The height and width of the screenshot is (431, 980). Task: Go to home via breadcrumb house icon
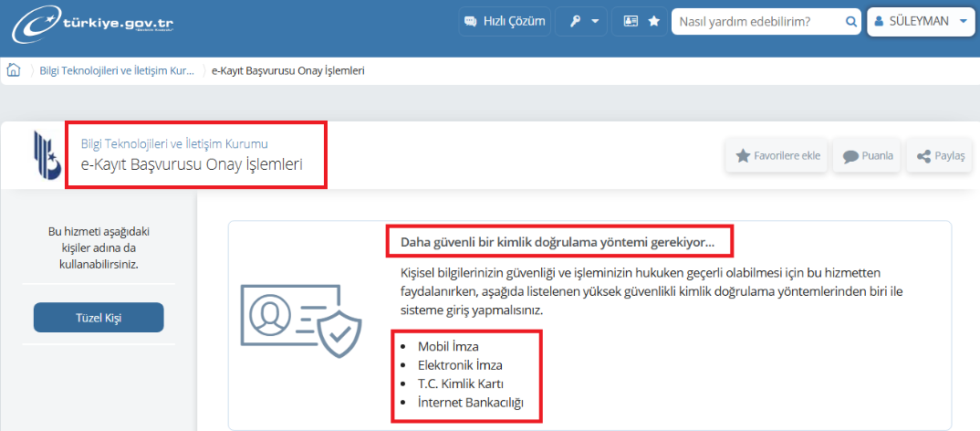[x=13, y=70]
